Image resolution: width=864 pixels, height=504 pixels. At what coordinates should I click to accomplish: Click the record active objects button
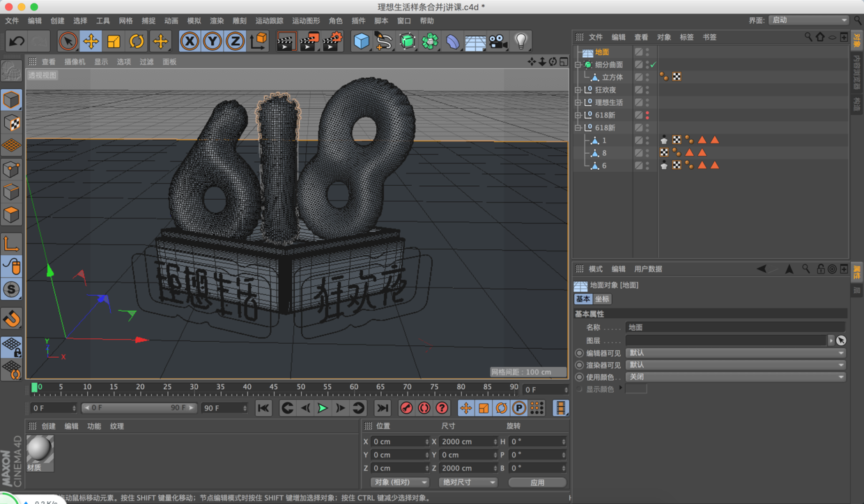point(406,408)
